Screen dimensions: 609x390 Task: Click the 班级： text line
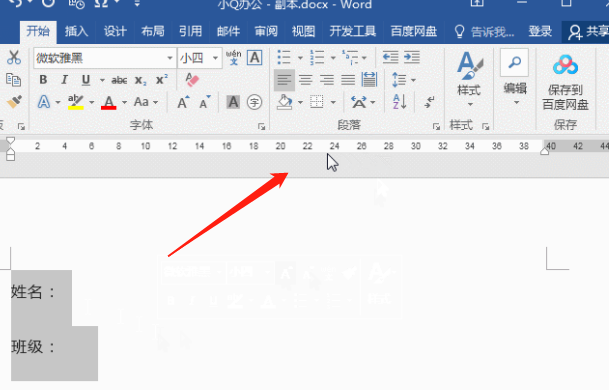[34, 346]
